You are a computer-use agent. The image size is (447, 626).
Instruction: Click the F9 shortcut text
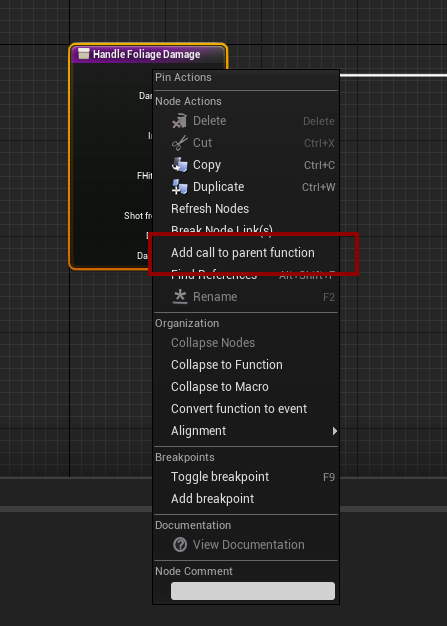click(x=329, y=477)
